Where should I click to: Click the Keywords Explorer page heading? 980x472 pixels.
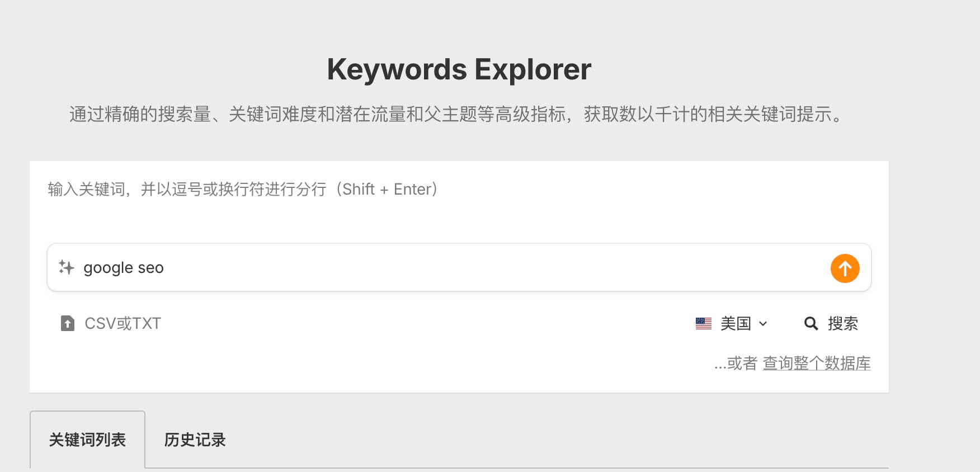point(459,69)
